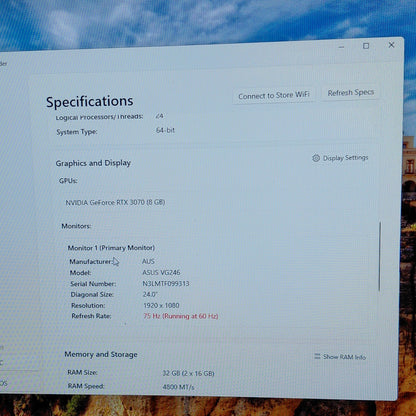Click the vertical scrollbar thumb in Specifications
416x416 pixels.
[x=380, y=256]
